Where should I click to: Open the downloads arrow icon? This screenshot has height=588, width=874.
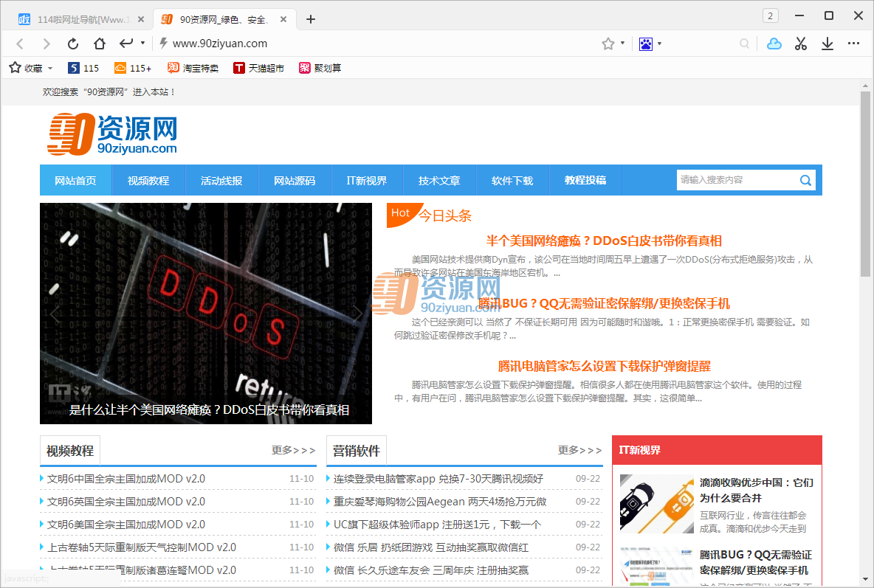click(827, 44)
